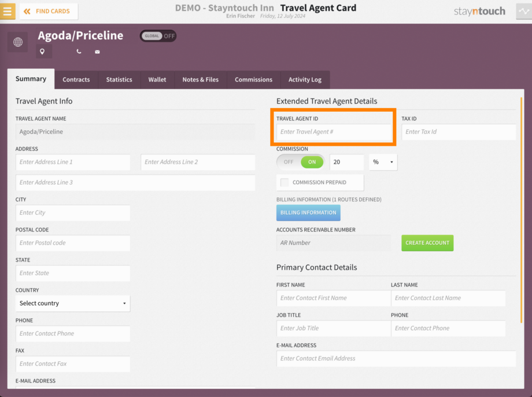Image resolution: width=532 pixels, height=397 pixels.
Task: Click the Address Line 1 field
Action: click(x=73, y=162)
